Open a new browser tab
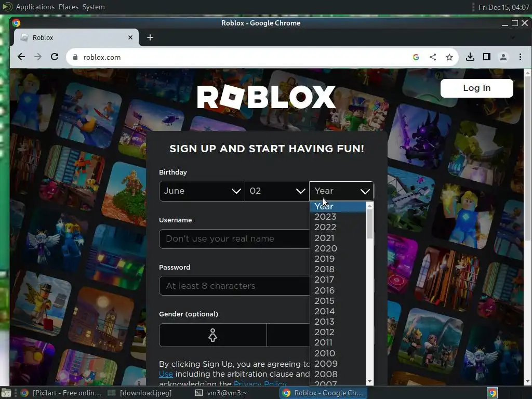Screen dimensions: 532x399 [x=150, y=37]
